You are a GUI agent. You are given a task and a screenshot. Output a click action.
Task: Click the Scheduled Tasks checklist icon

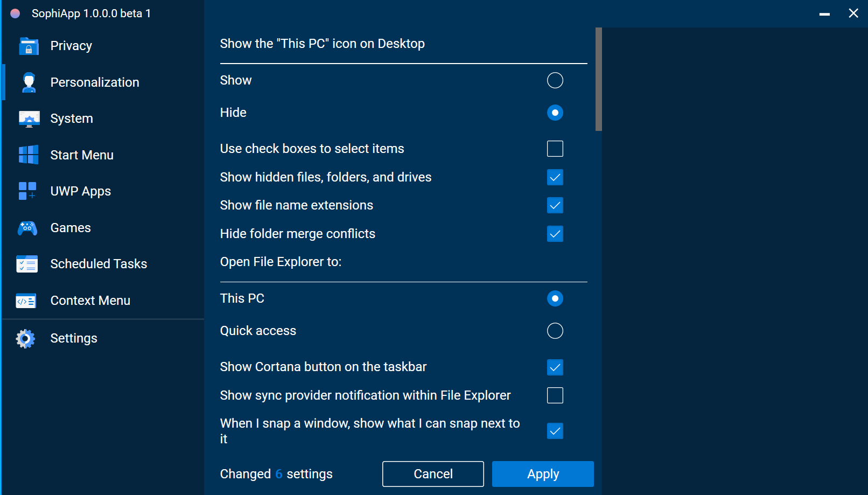(x=27, y=264)
